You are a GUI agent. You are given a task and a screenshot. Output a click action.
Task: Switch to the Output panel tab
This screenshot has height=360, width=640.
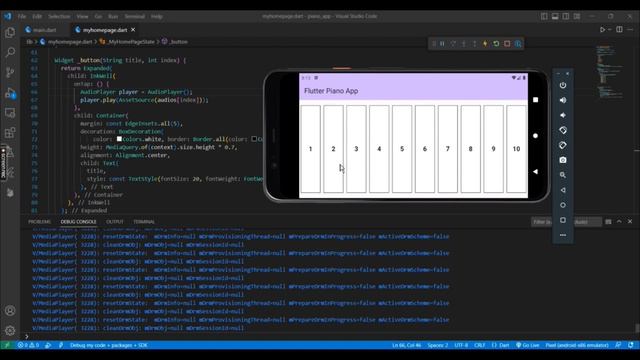(x=115, y=222)
